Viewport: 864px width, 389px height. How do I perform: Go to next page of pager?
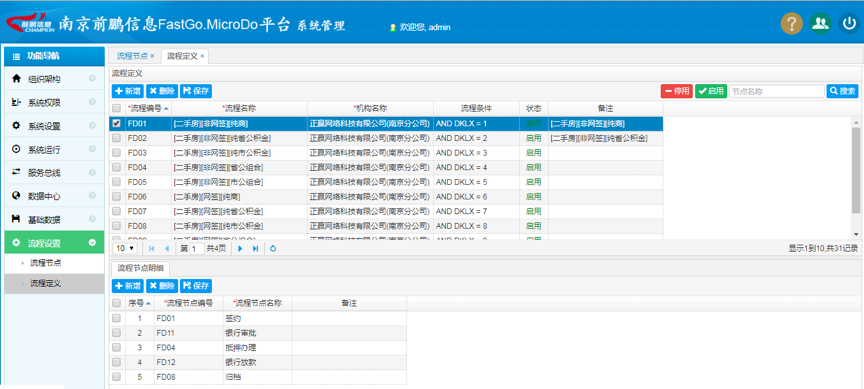click(240, 248)
